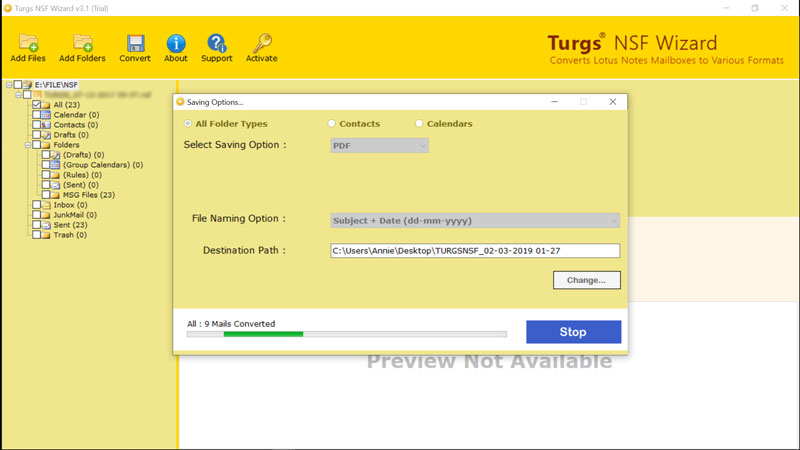This screenshot has width=800, height=450.
Task: Collapse the Folders tree node
Action: point(28,145)
